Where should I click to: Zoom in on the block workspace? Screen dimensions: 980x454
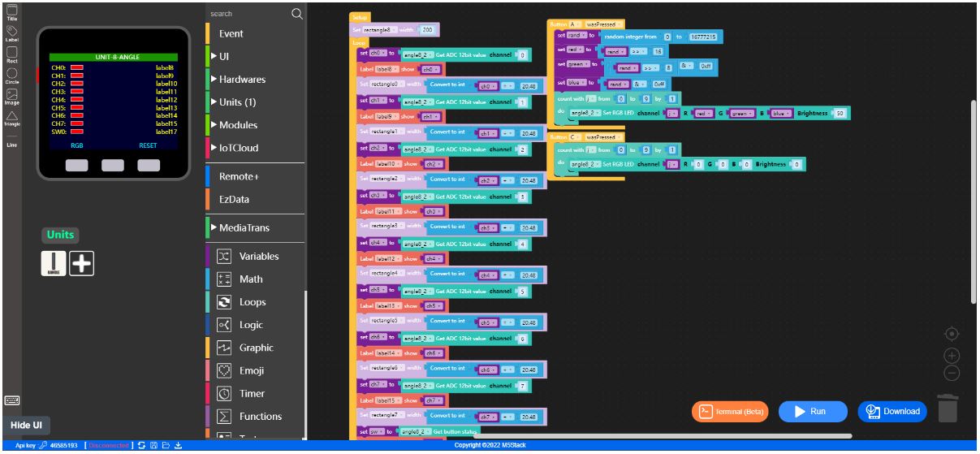click(x=952, y=356)
